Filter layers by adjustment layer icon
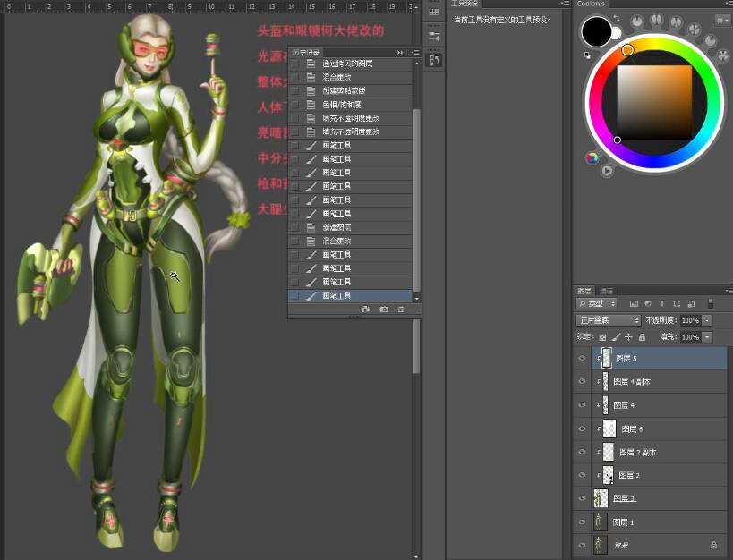This screenshot has height=560, width=733. [648, 304]
